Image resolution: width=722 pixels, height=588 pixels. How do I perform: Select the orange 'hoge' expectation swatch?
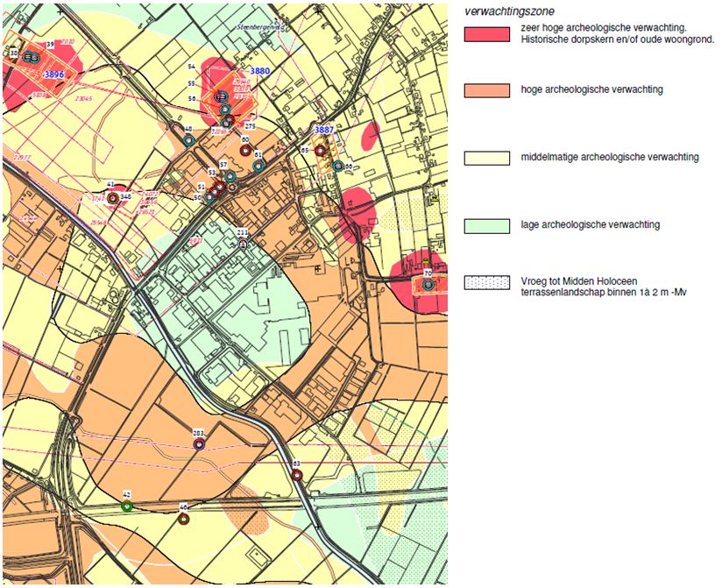tap(485, 90)
